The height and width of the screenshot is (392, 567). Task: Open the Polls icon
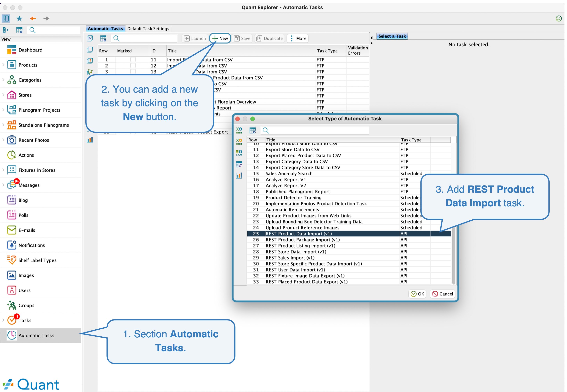[x=12, y=215]
